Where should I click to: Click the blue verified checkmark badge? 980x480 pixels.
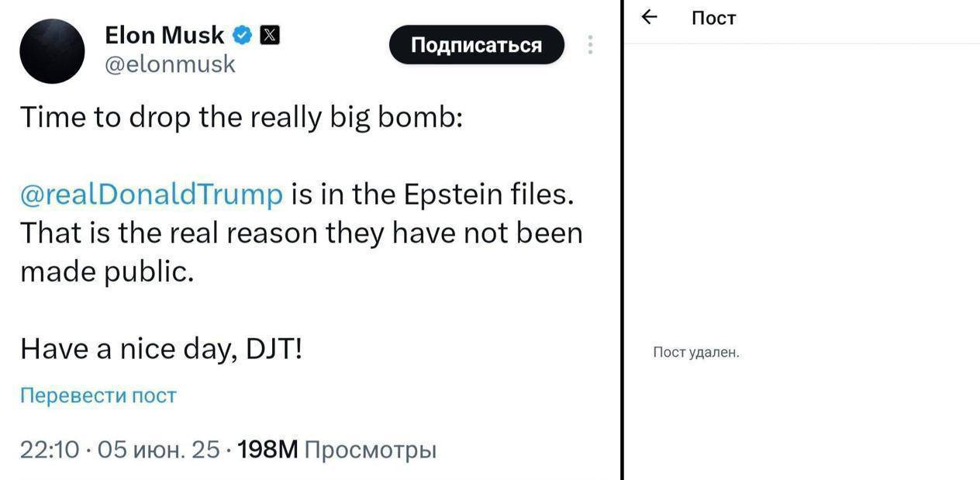pyautogui.click(x=243, y=35)
